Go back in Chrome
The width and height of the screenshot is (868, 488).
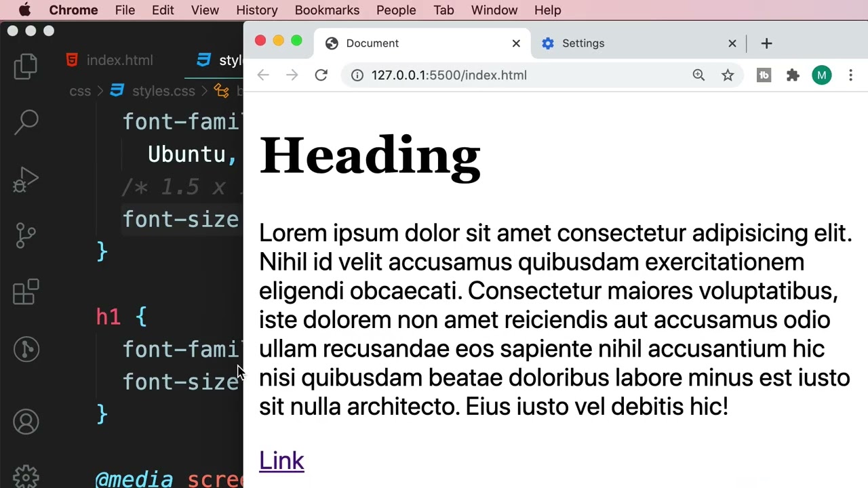coord(263,75)
